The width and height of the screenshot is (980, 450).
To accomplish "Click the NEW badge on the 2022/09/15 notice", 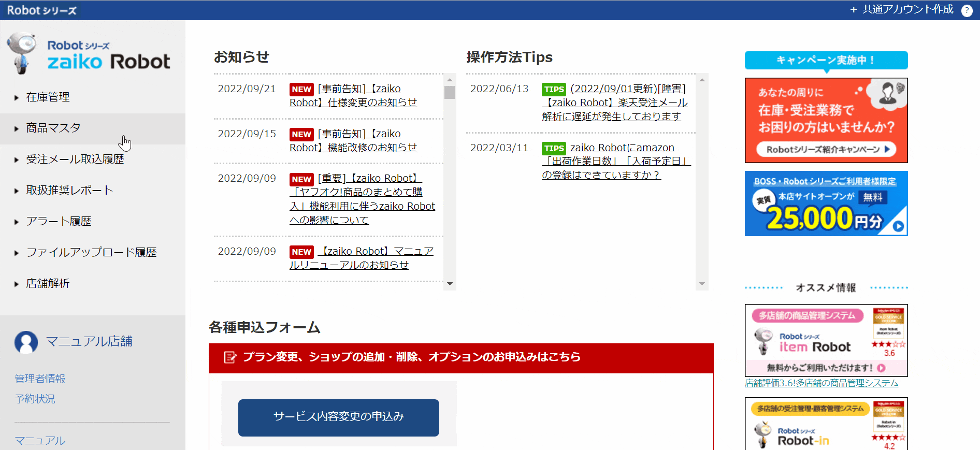I will 301,134.
